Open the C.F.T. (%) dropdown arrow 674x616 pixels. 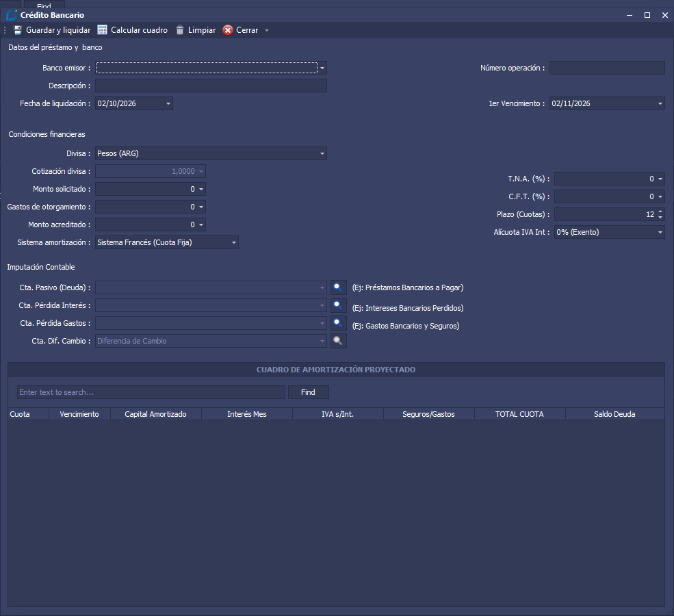click(x=660, y=197)
